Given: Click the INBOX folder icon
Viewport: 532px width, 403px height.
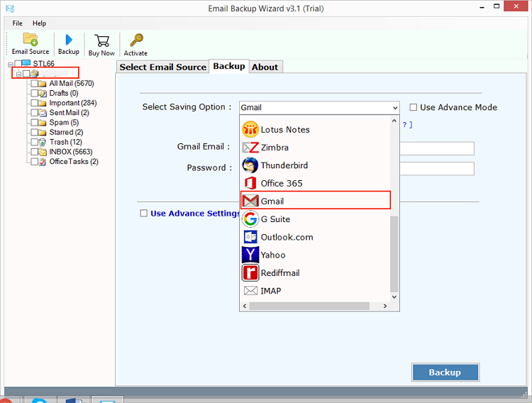Looking at the screenshot, I should [x=43, y=152].
